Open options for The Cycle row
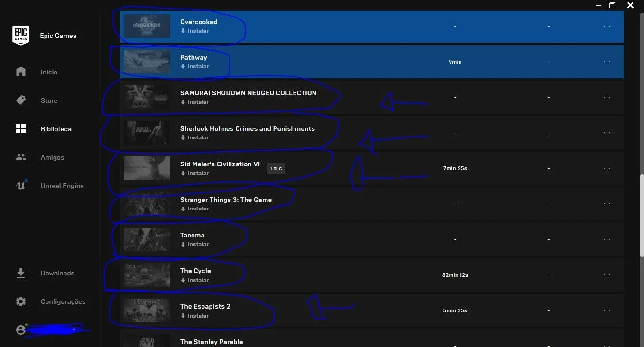Screen dimensions: 644x347 pos(607,275)
